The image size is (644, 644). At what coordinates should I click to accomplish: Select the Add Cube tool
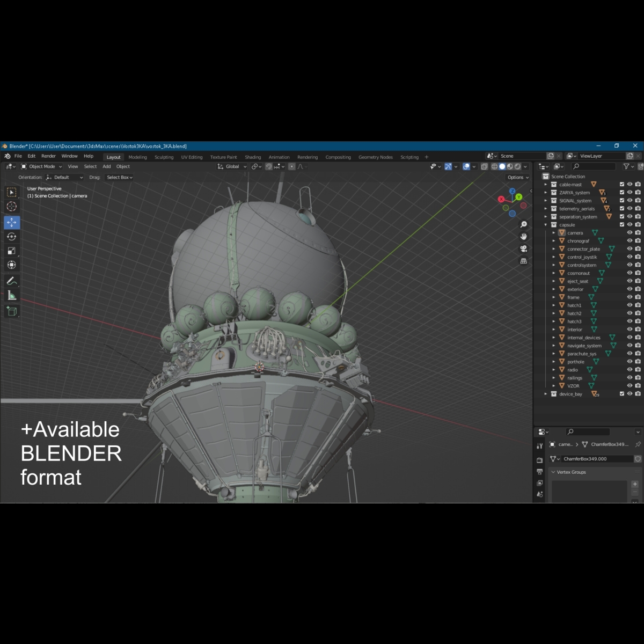tap(12, 311)
